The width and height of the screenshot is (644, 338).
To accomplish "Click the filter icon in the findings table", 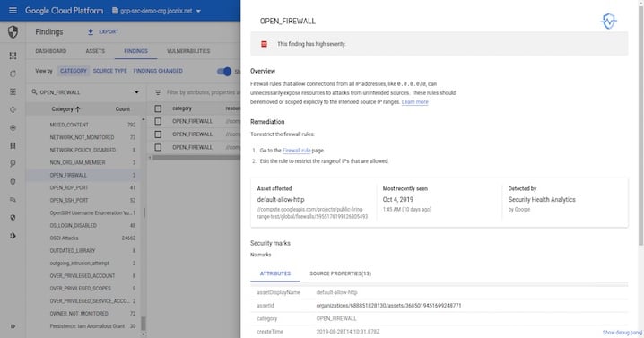I will [158, 93].
